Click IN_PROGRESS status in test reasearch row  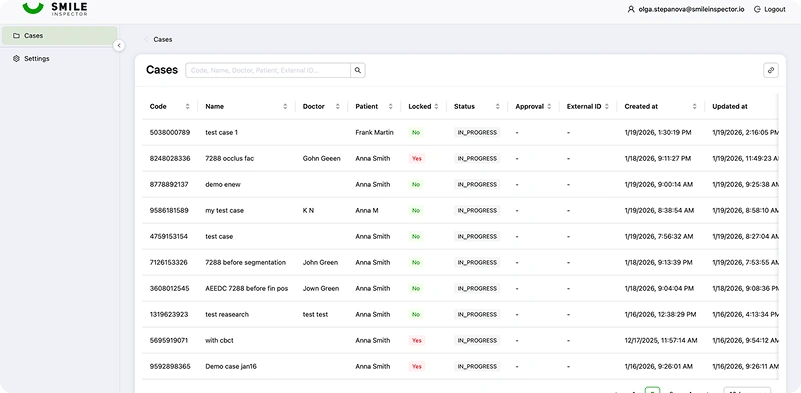(x=477, y=314)
